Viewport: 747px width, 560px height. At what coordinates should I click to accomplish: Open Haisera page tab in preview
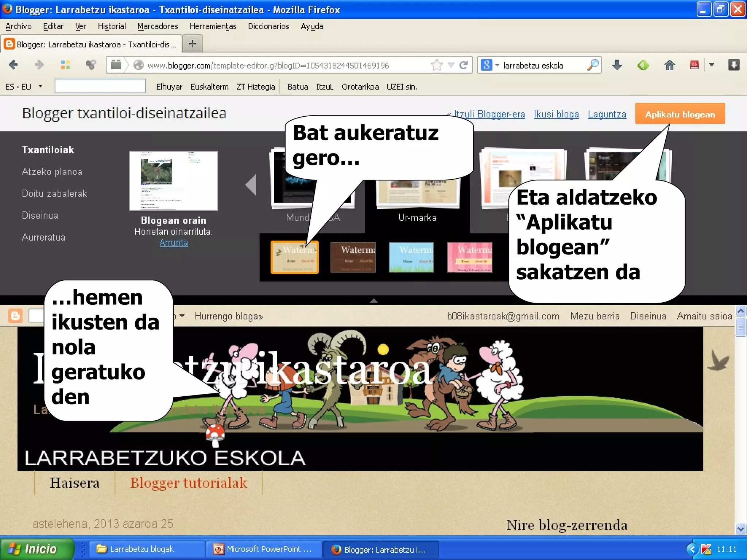pyautogui.click(x=75, y=483)
